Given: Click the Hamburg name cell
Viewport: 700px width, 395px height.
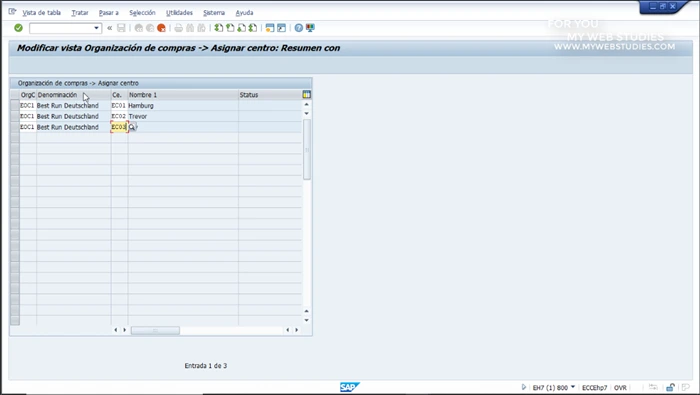Looking at the screenshot, I should [x=183, y=106].
